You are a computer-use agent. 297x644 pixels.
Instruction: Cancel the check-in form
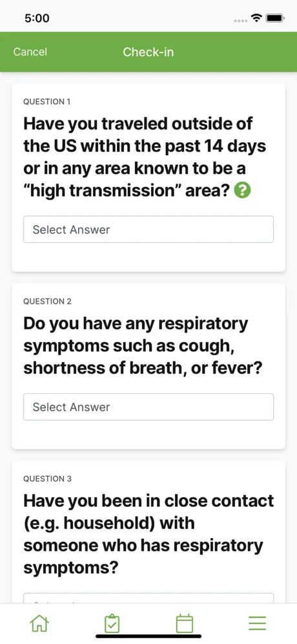coord(30,52)
